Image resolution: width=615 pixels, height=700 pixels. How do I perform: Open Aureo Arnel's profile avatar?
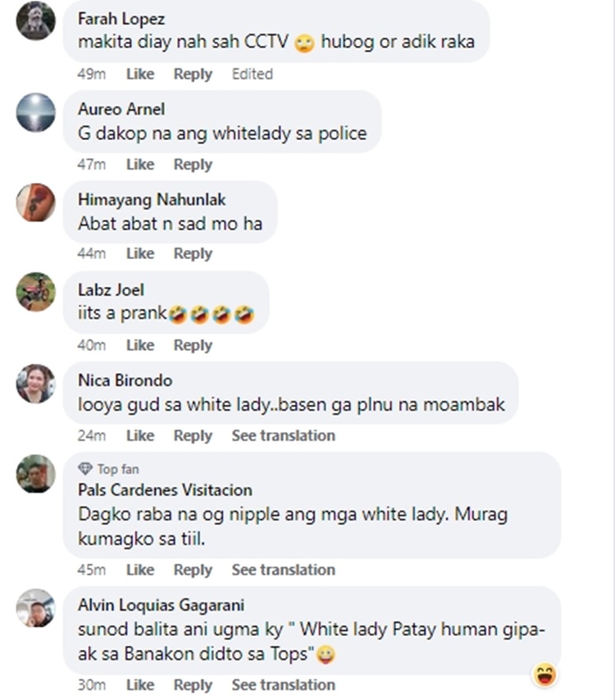[x=36, y=112]
